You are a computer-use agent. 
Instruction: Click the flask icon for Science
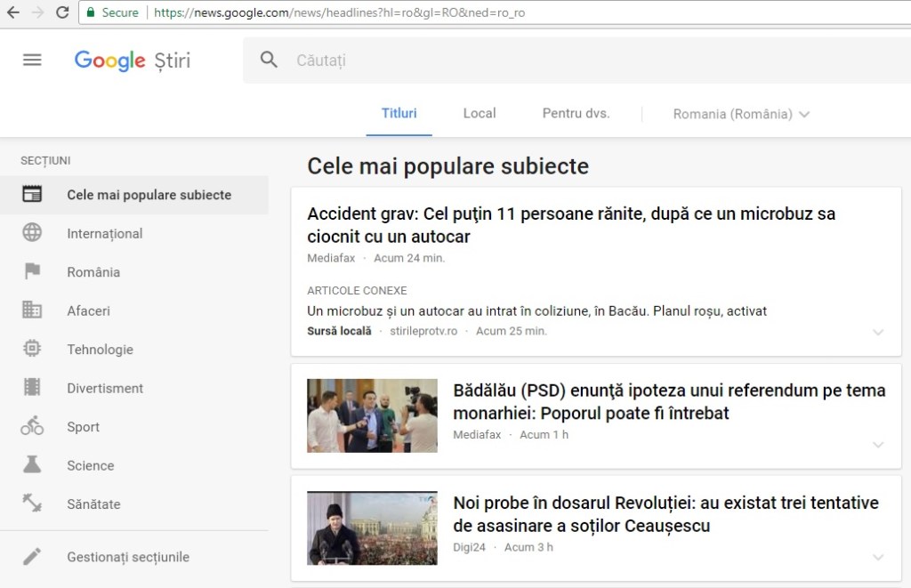click(x=32, y=464)
